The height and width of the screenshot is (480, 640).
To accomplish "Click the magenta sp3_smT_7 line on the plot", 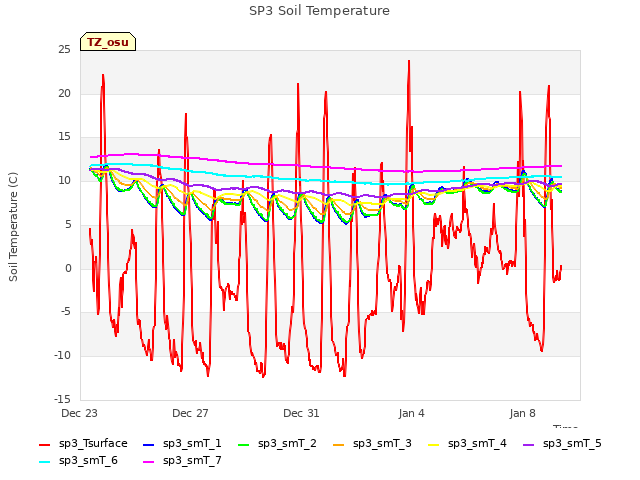I will point(327,167).
